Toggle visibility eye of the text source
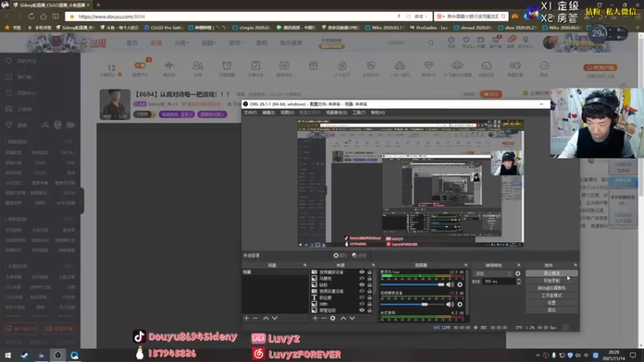 click(x=361, y=298)
